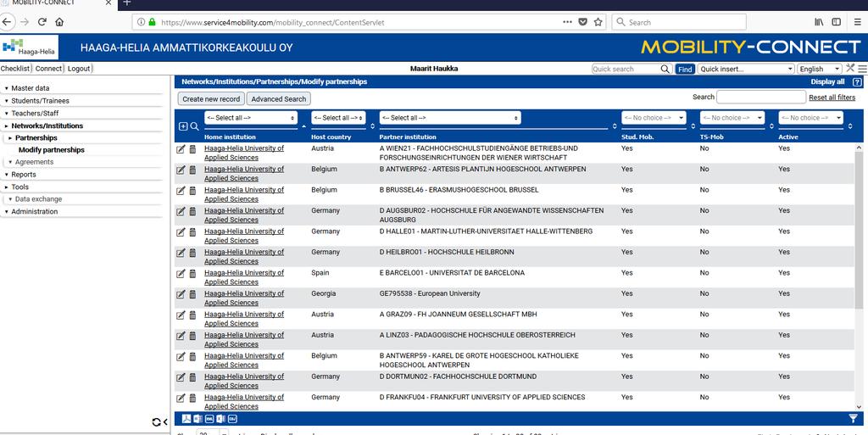
Task: Delete the D HALLE01 partnership row
Action: click(x=192, y=232)
